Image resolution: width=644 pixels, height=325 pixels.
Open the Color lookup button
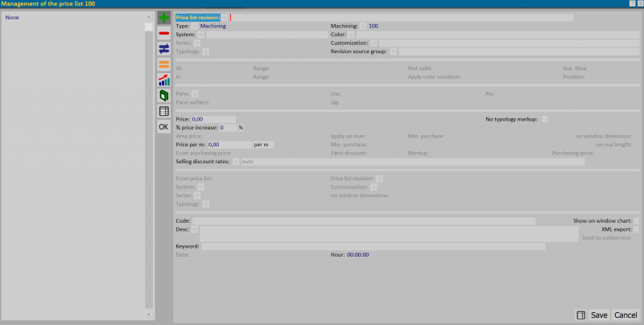click(352, 35)
